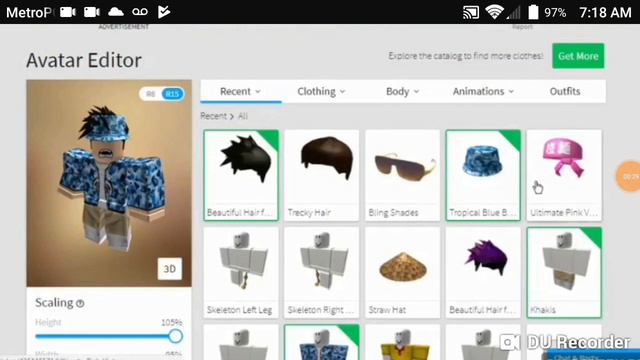Image resolution: width=640 pixels, height=360 pixels.
Task: Tap the voicemail notification icon
Action: [140, 12]
